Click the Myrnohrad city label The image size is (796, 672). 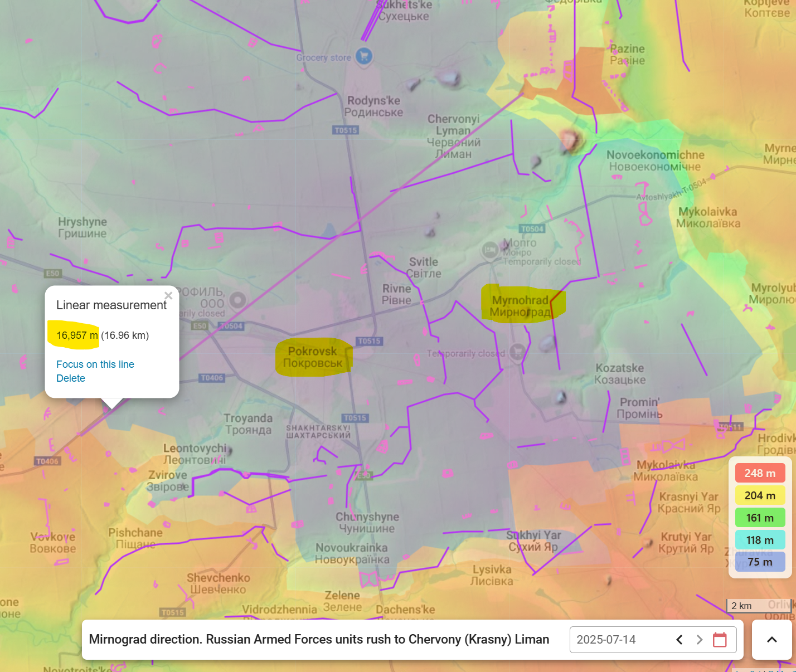click(521, 306)
